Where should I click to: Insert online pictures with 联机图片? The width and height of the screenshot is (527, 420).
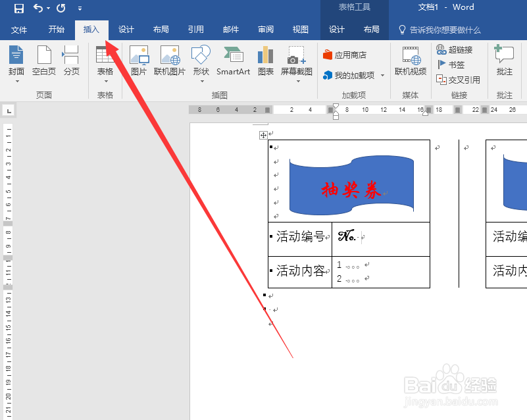[x=170, y=61]
